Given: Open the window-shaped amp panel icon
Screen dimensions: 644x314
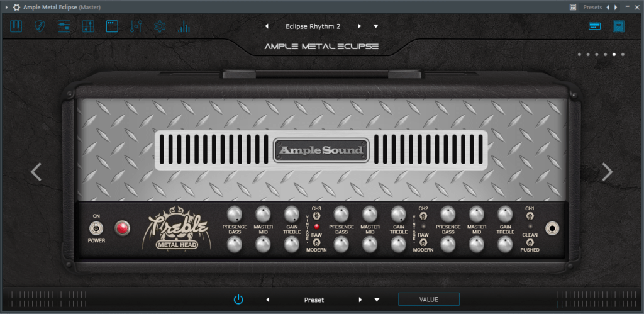Looking at the screenshot, I should tap(112, 26).
